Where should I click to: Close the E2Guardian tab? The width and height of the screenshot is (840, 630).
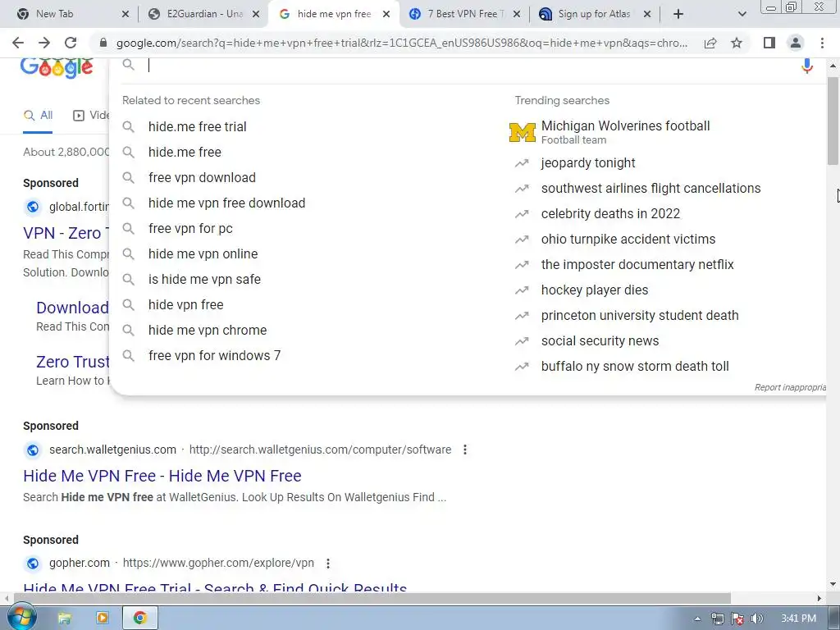point(256,14)
